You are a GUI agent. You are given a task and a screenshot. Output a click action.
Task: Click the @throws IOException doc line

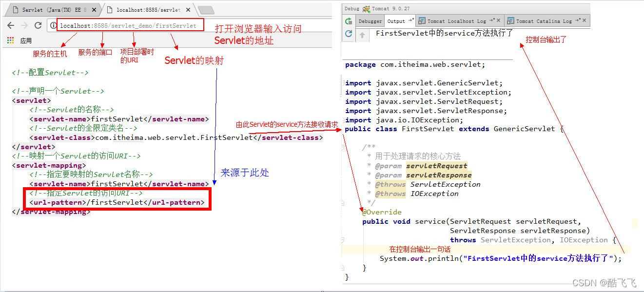(x=412, y=194)
